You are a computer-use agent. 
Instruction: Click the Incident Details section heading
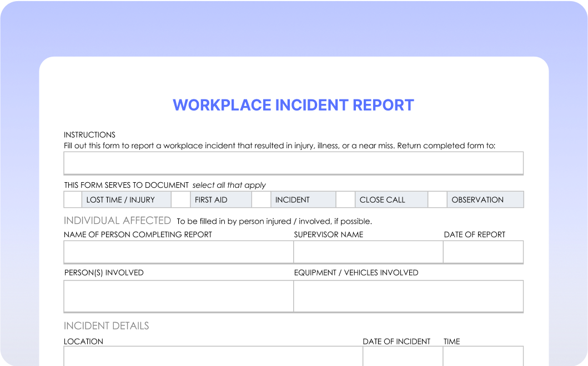click(106, 325)
